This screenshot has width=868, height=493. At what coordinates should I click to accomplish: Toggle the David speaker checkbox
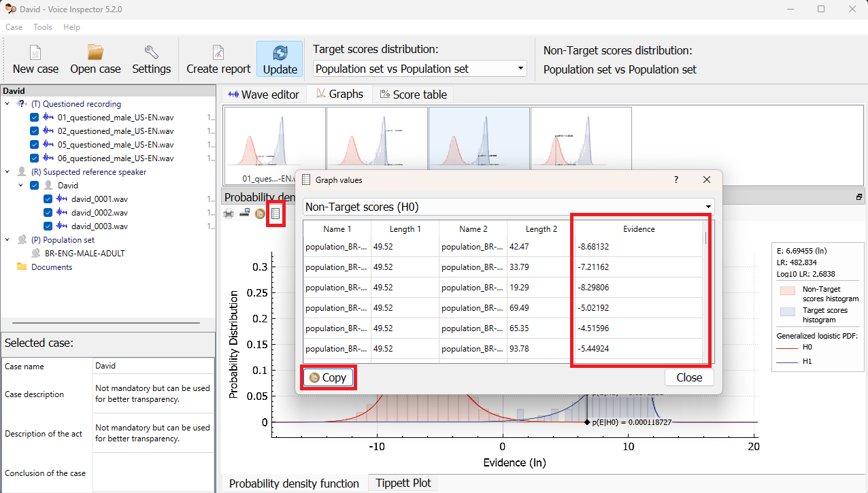pyautogui.click(x=35, y=186)
